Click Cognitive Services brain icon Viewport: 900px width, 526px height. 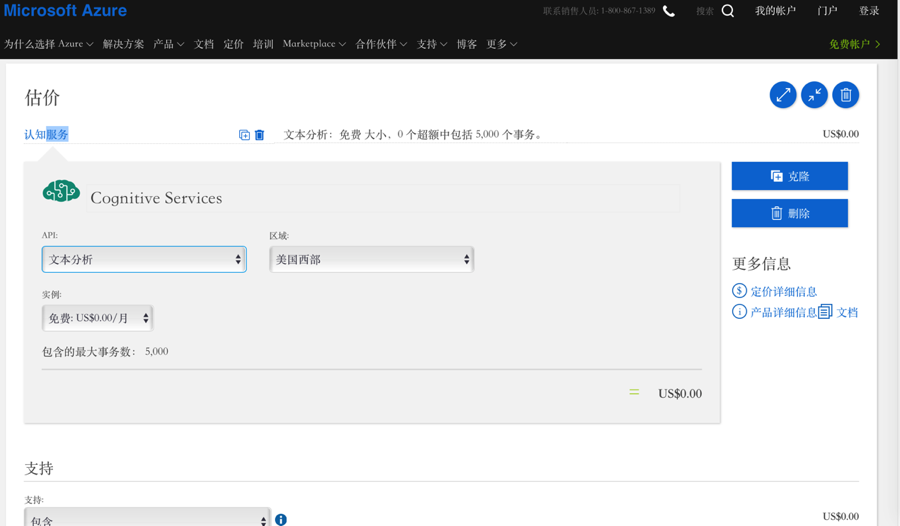[x=61, y=191]
